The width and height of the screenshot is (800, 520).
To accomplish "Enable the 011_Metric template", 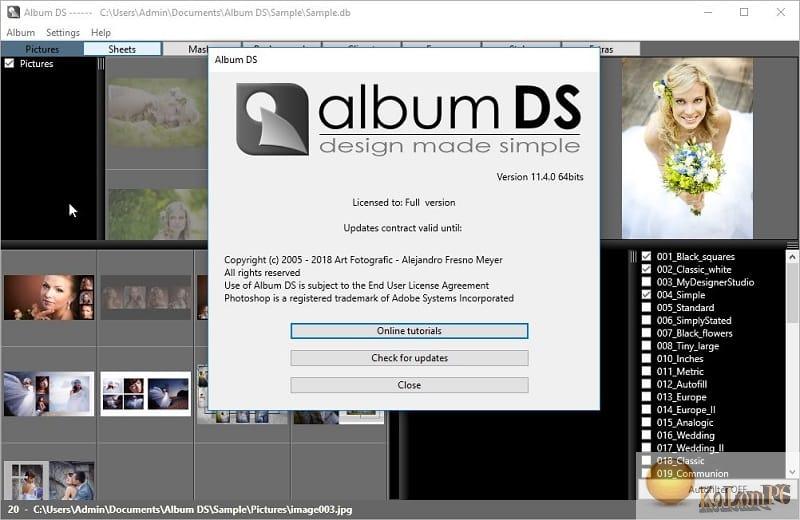I will coord(646,371).
